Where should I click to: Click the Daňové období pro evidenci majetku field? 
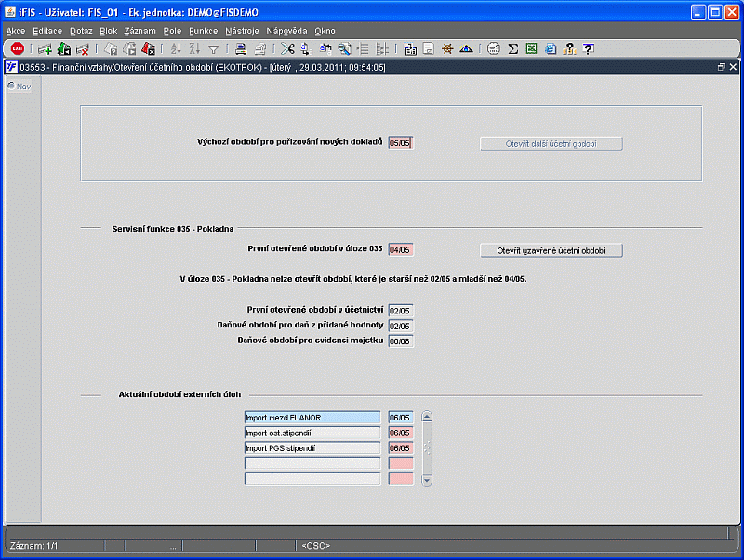pyautogui.click(x=401, y=341)
